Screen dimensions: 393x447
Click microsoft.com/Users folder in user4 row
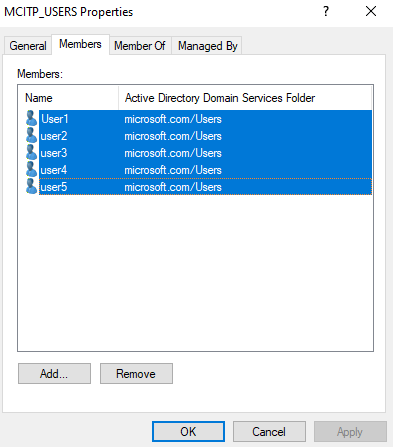coord(173,170)
